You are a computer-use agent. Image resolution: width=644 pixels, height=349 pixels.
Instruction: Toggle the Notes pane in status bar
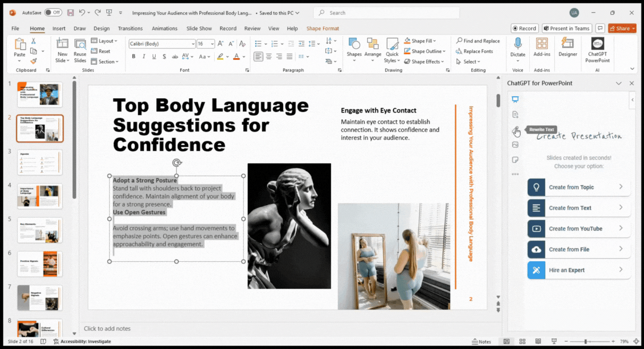tap(481, 342)
